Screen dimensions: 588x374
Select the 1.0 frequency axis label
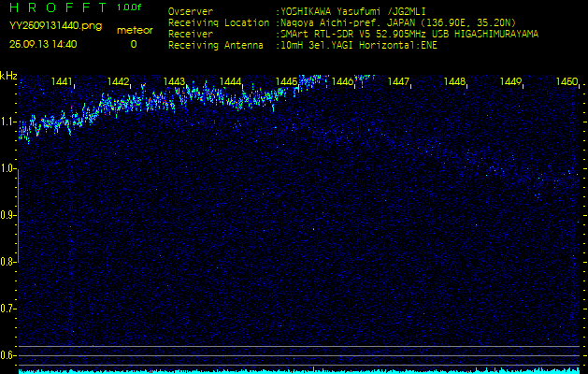tap(8, 168)
